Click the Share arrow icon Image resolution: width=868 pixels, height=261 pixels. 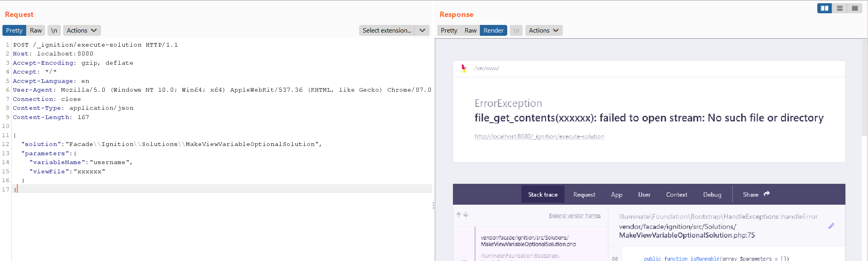point(767,194)
